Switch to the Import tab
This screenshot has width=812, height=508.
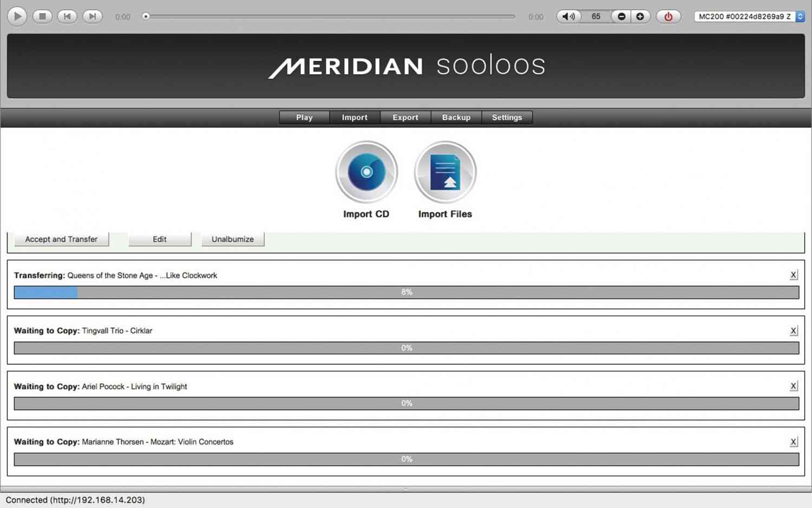click(x=355, y=118)
